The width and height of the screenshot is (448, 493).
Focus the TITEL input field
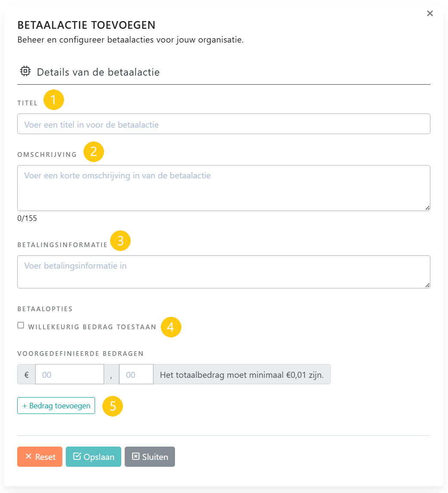click(224, 124)
